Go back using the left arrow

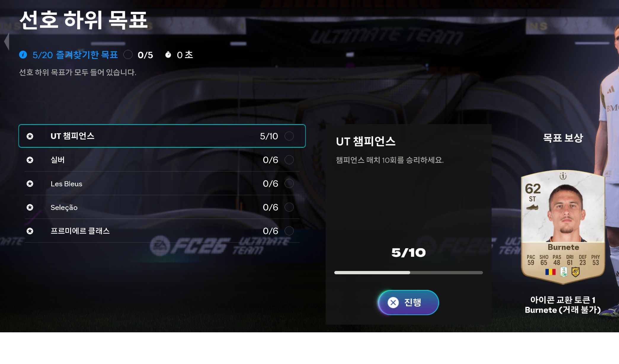[x=7, y=41]
